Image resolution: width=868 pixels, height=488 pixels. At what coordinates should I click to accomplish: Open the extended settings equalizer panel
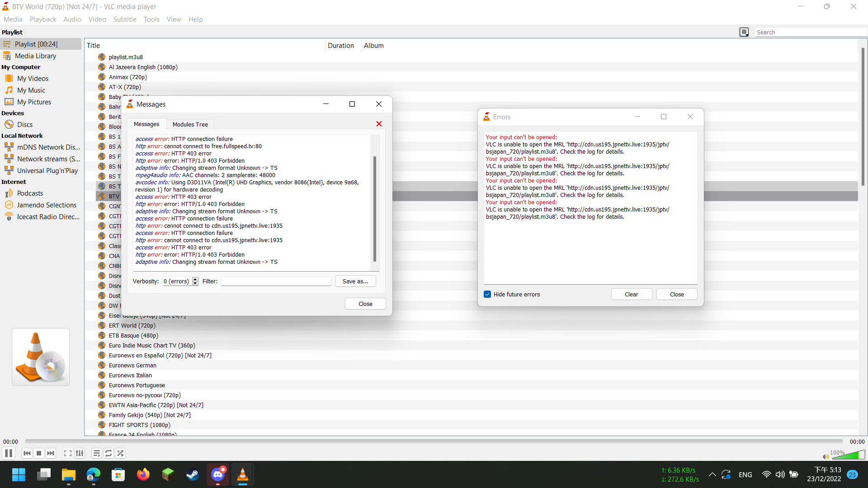tap(80, 453)
